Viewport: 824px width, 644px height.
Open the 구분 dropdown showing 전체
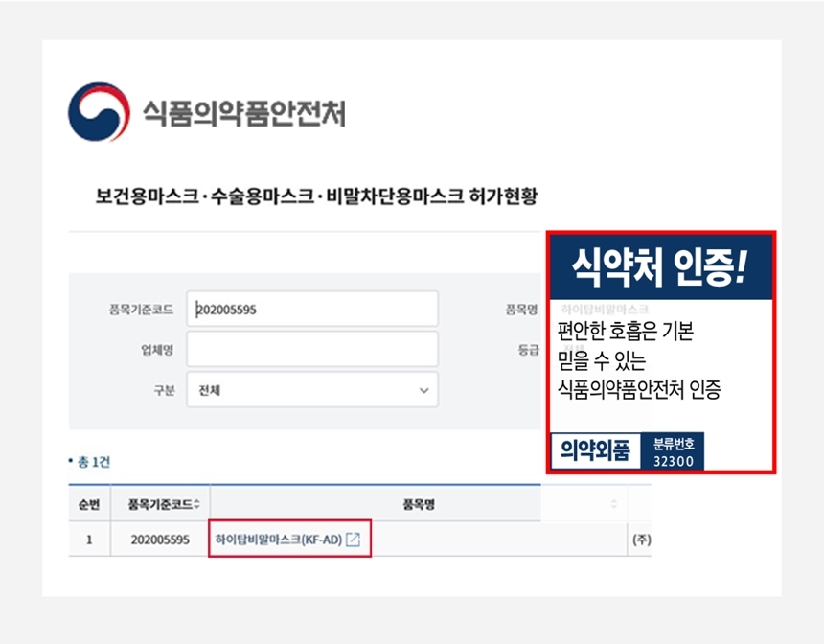pyautogui.click(x=311, y=390)
